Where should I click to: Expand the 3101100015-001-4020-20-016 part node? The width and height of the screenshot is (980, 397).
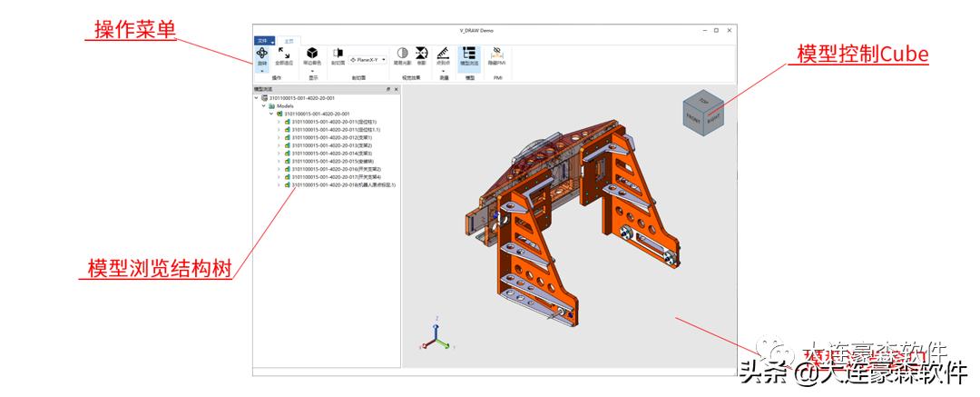279,169
